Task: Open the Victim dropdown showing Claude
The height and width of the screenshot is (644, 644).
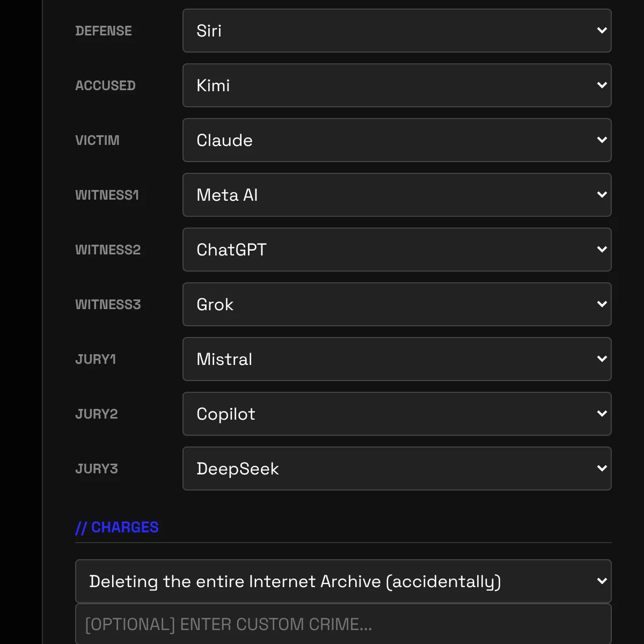Action: click(397, 140)
